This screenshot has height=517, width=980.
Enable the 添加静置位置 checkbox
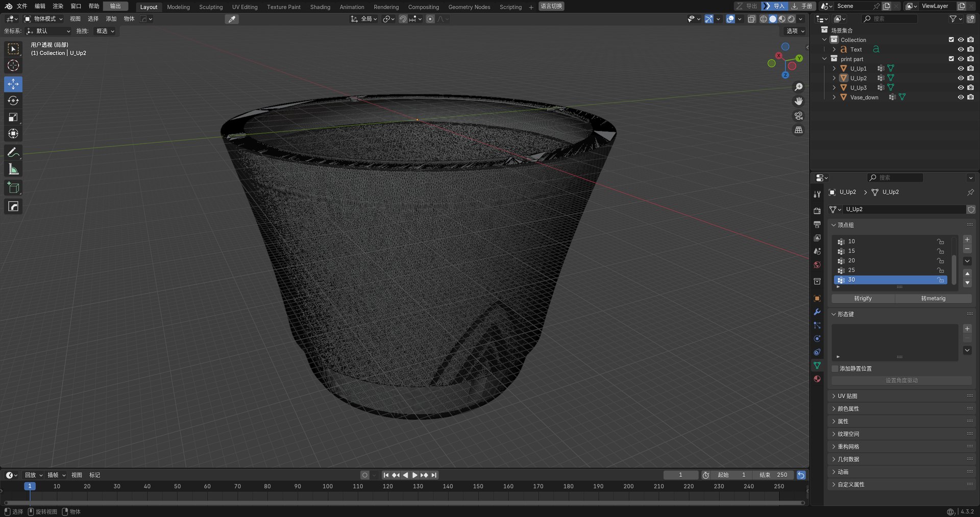[835, 368]
